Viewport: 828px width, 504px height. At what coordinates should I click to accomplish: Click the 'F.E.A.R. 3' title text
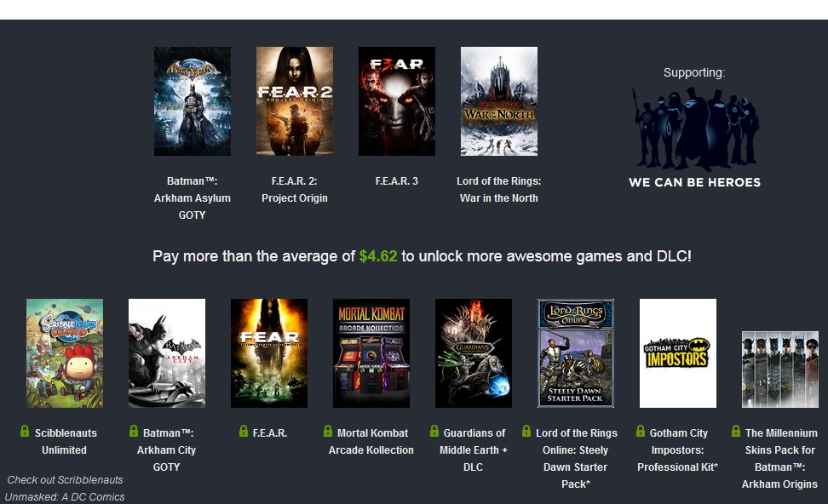(x=397, y=181)
